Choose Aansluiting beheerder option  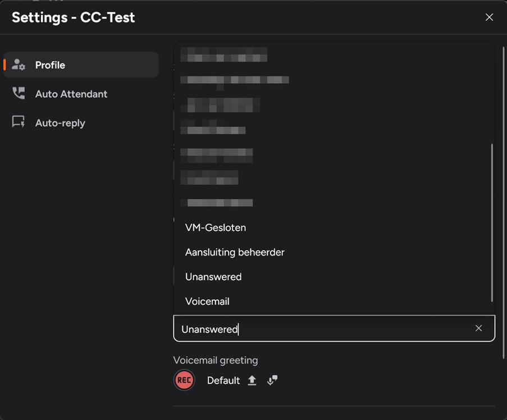point(235,252)
